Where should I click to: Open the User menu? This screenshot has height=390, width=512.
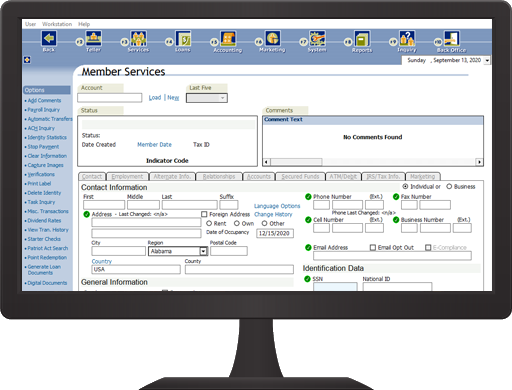(x=30, y=24)
